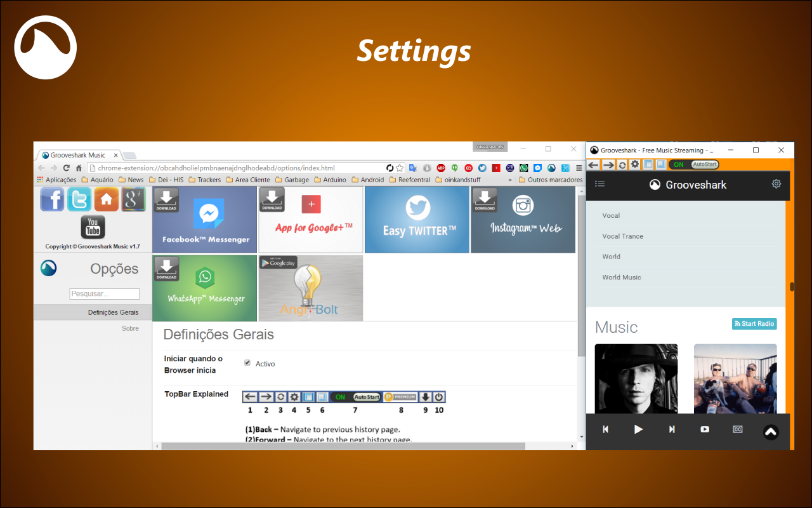
Task: Click the options page horizontal scrollbar
Action: point(343,446)
